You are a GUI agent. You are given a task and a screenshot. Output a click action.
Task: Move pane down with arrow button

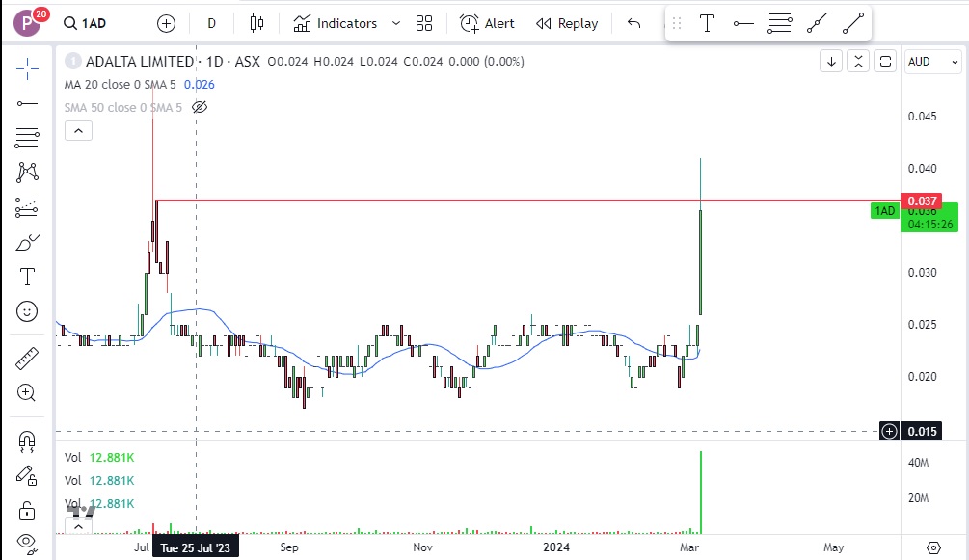click(x=831, y=61)
